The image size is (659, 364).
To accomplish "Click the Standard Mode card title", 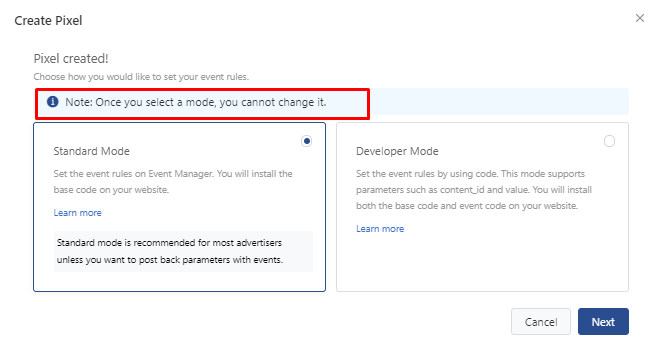I will tap(91, 151).
